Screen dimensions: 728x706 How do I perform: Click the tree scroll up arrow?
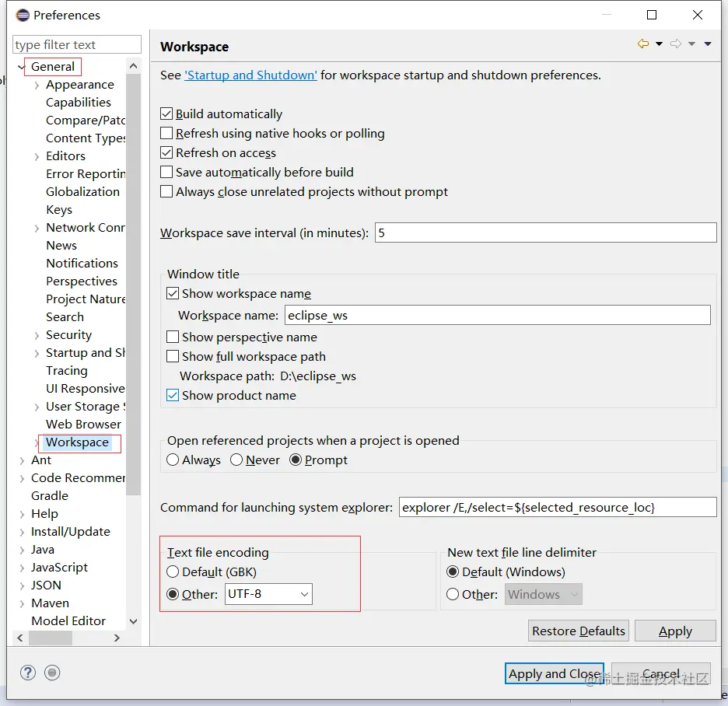pos(133,66)
